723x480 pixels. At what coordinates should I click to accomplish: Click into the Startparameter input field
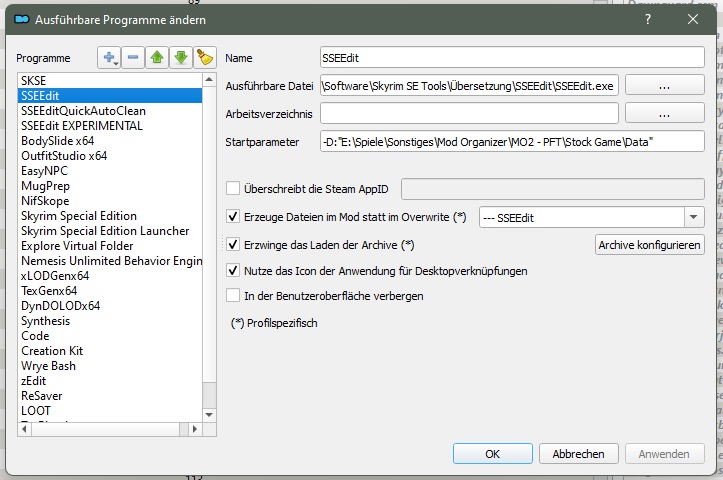click(512, 142)
